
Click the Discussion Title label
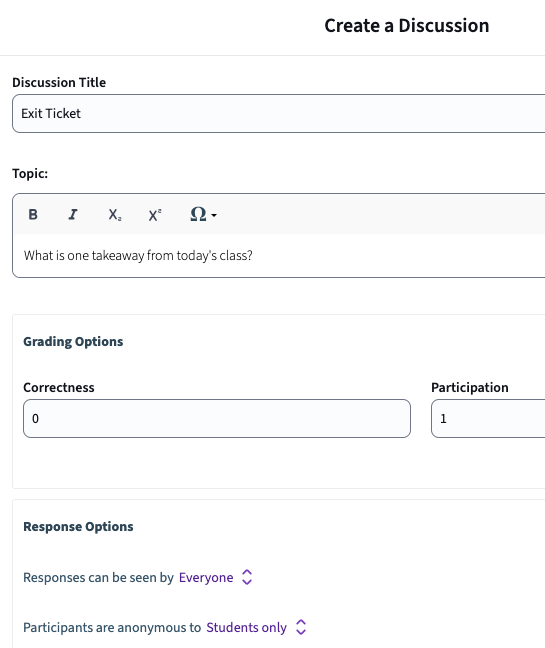click(x=59, y=82)
